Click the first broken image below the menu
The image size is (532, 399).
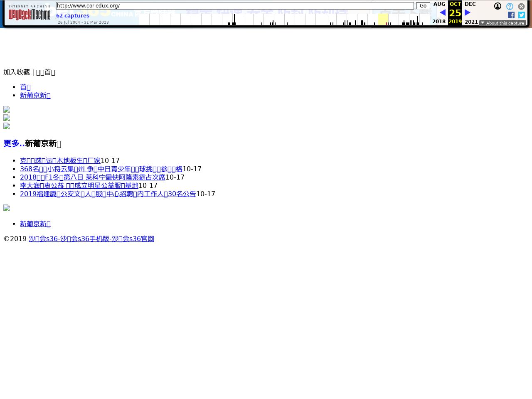[7, 110]
